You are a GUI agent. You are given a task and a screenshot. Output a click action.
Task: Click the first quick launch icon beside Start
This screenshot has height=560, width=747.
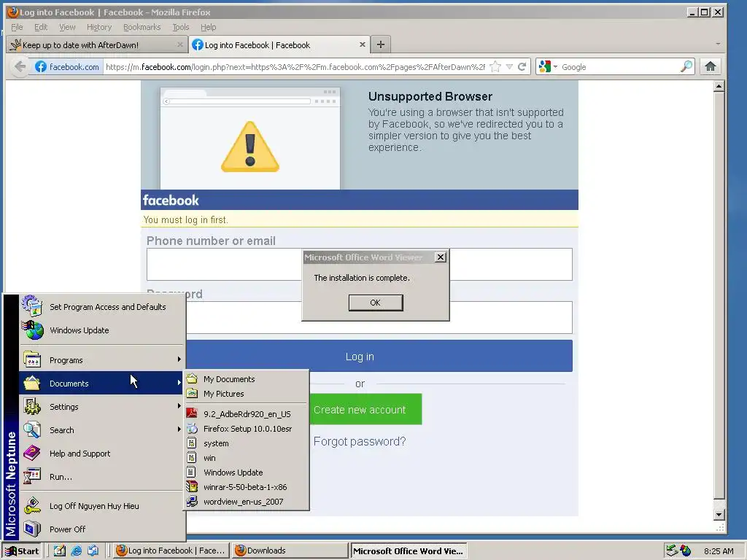60,551
